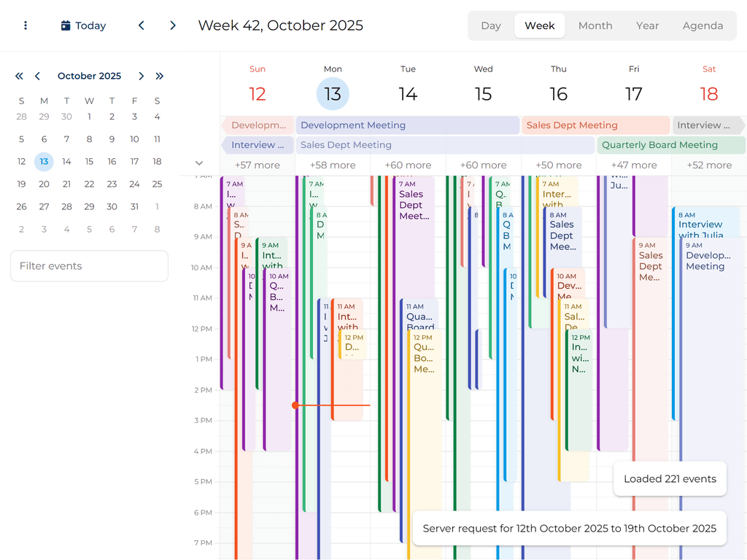747x560 pixels.
Task: Expand +57 more events on Sunday
Action: tap(257, 166)
